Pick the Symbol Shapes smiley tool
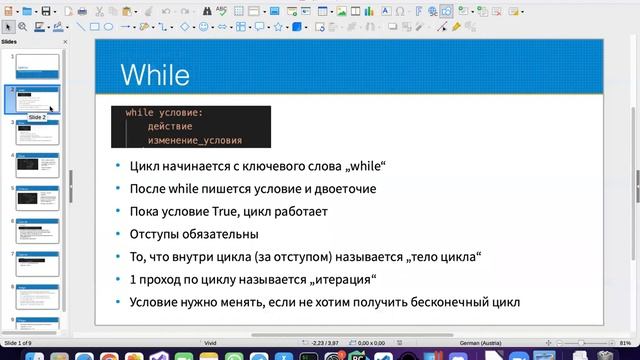The image size is (640, 360). [x=203, y=27]
